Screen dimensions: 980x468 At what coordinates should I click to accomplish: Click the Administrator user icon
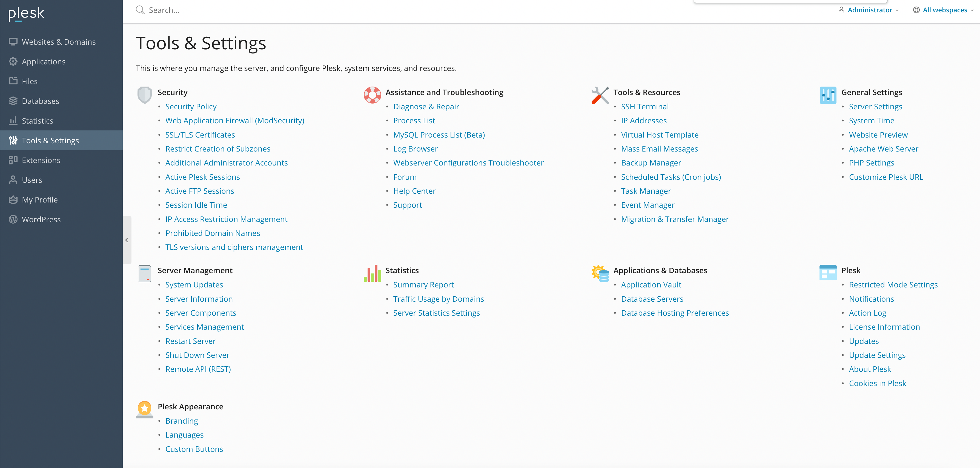[x=841, y=10]
